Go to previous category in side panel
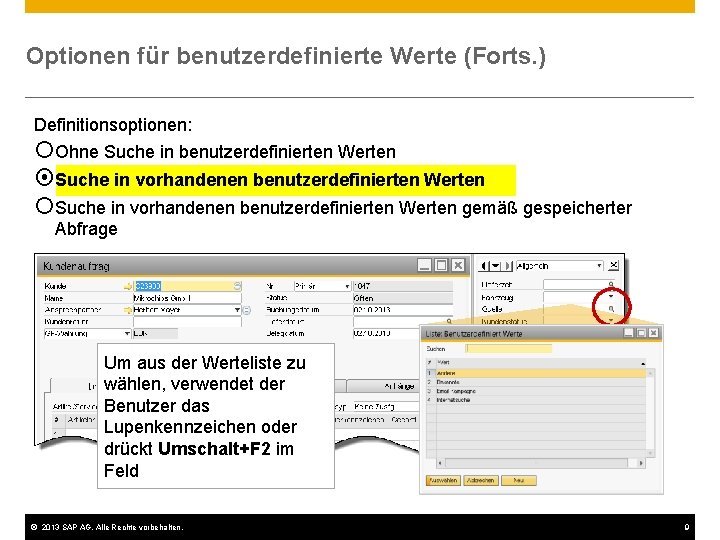720x540 pixels. pos(484,266)
